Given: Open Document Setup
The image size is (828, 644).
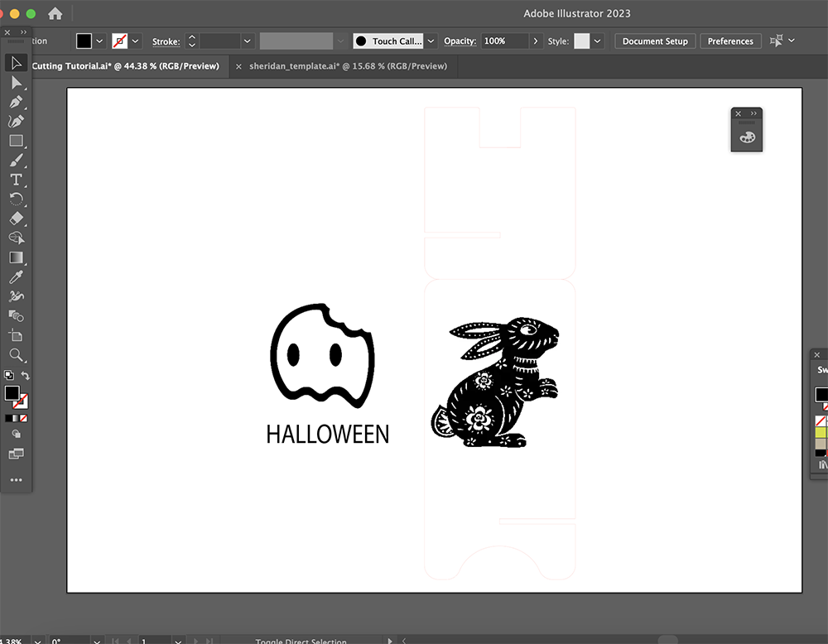Looking at the screenshot, I should tap(655, 41).
